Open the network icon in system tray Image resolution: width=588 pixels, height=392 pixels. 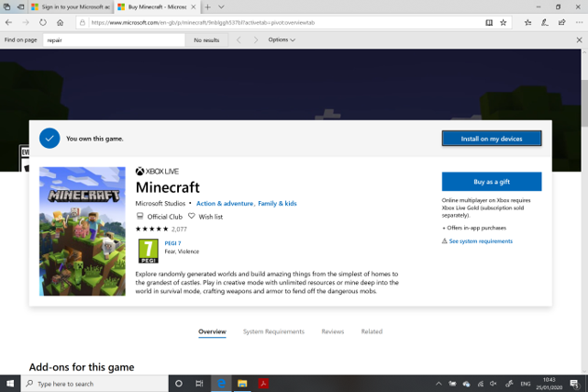[481, 384]
